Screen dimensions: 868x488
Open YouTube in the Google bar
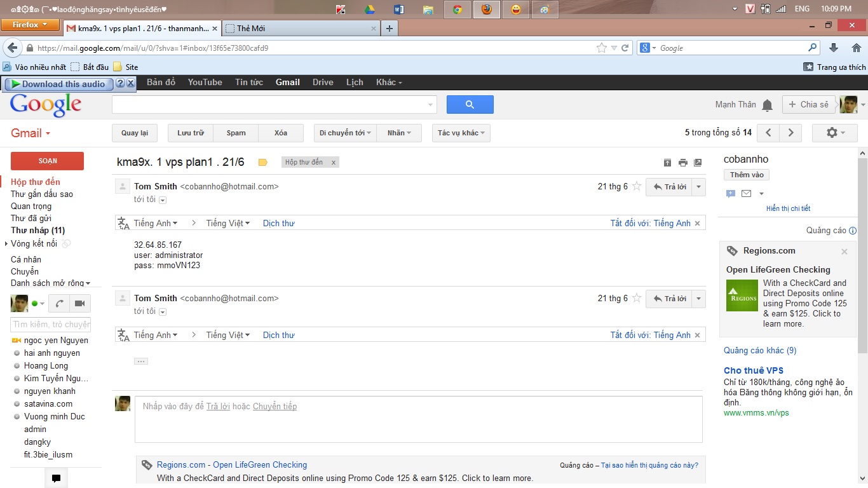pos(205,82)
